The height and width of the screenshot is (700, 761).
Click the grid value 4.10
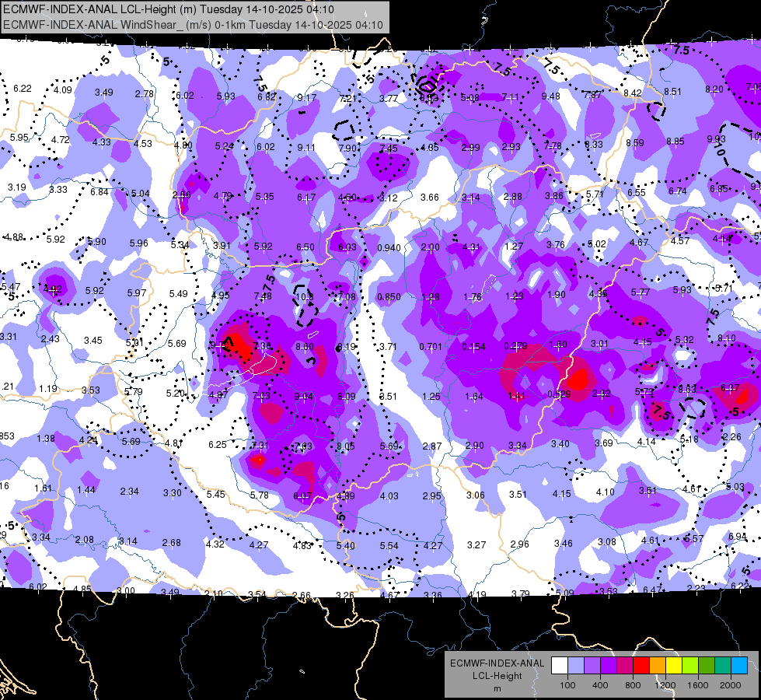pyautogui.click(x=606, y=492)
